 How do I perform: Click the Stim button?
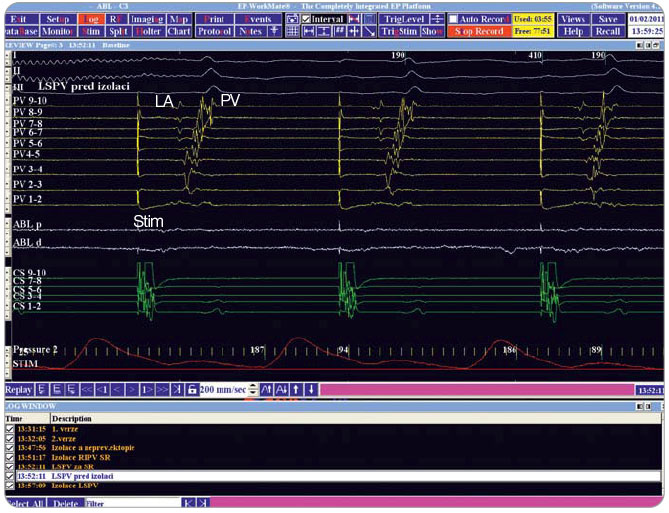(x=91, y=31)
